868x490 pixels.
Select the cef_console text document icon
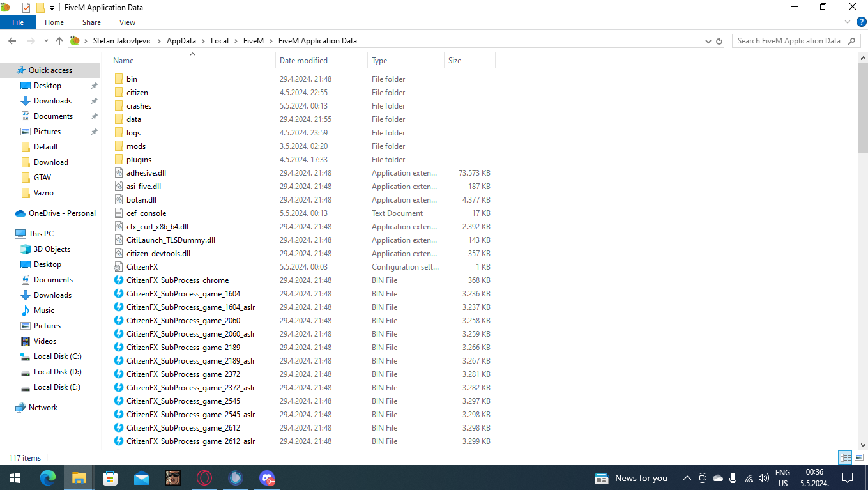tap(119, 213)
